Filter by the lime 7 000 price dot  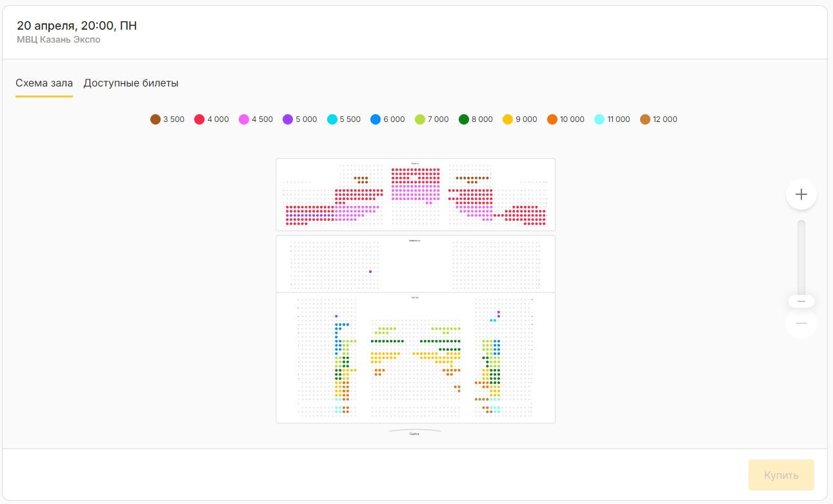pos(420,119)
